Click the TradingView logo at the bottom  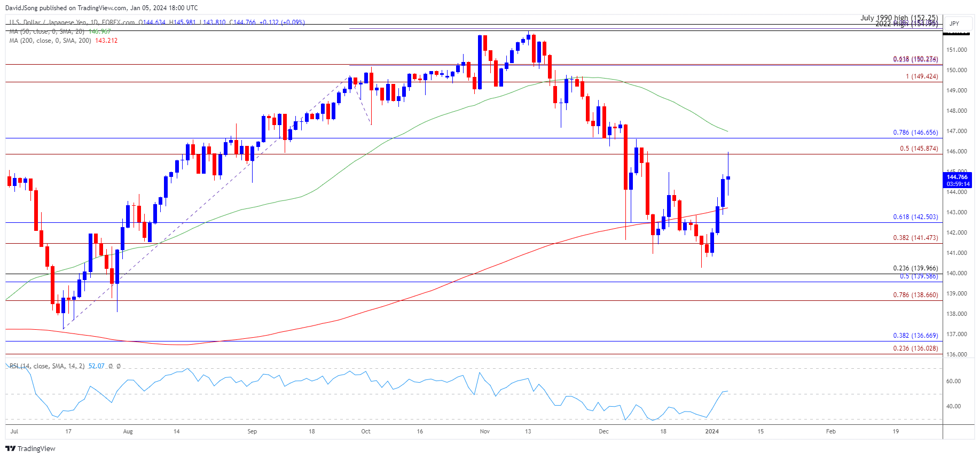tap(30, 448)
